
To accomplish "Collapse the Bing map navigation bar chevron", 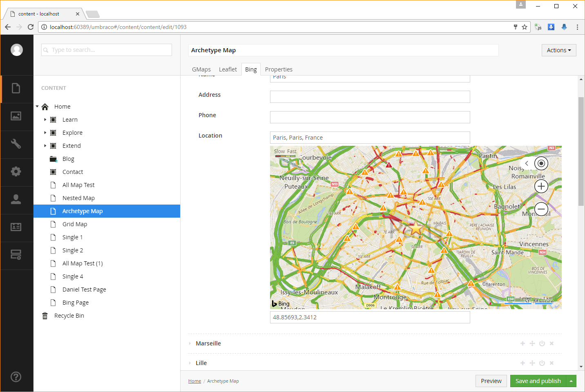I will click(527, 163).
